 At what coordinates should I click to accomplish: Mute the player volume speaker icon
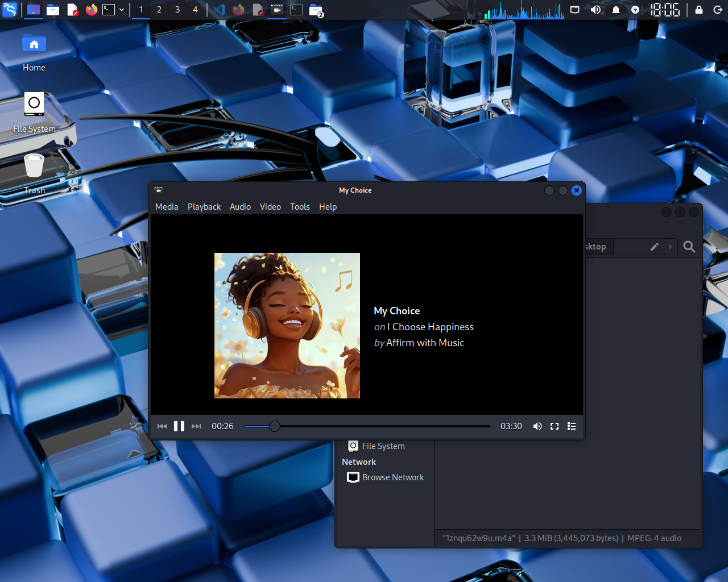click(x=537, y=426)
